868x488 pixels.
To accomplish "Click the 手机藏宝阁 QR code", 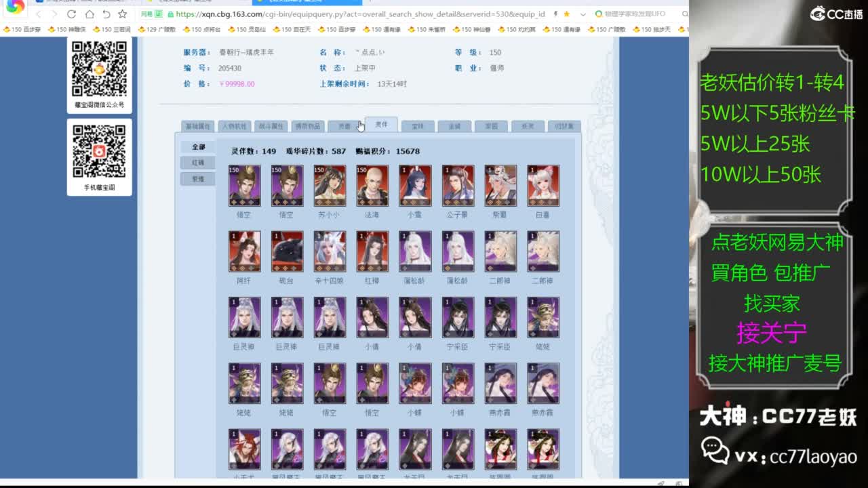I will click(99, 151).
